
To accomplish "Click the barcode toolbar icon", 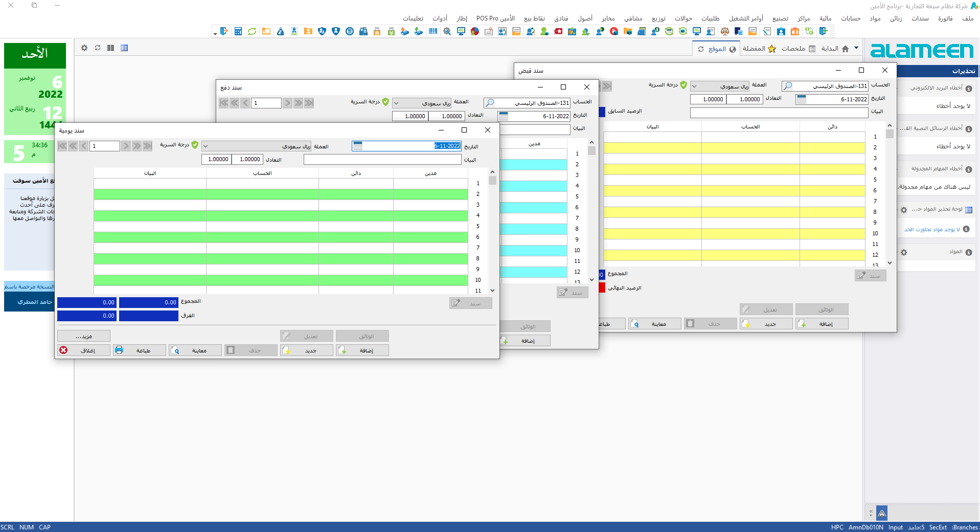I will [433, 31].
